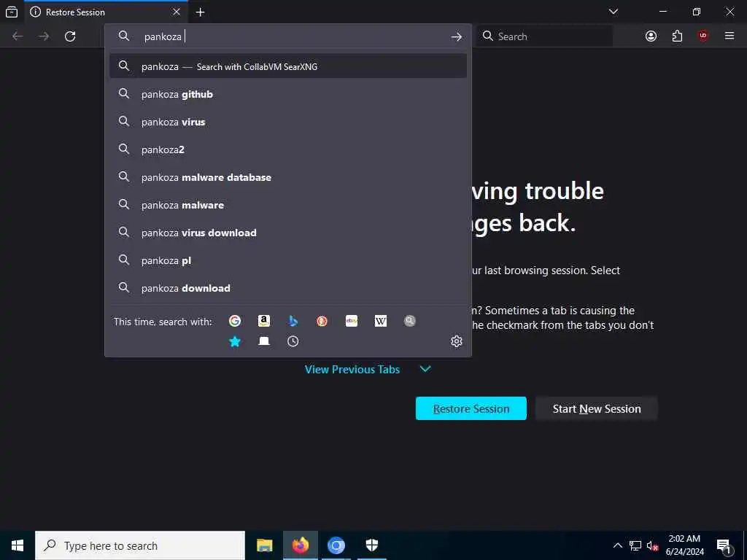
Task: Open the Firefox account icon
Action: pos(651,36)
